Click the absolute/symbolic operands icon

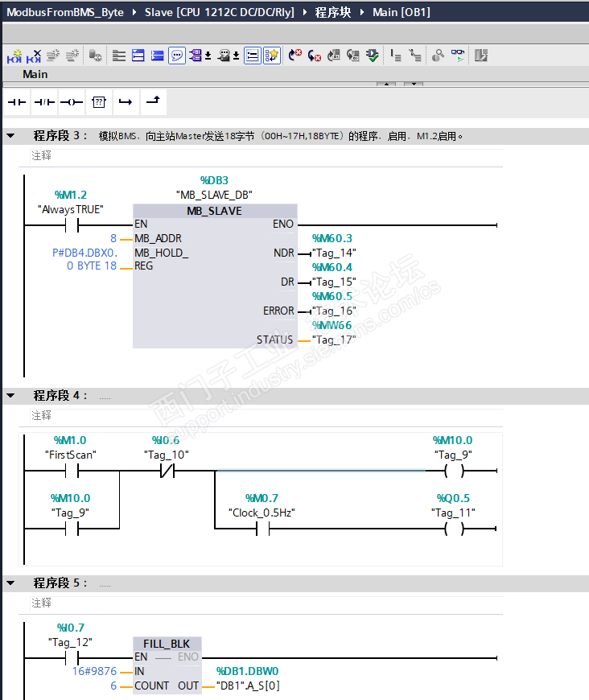click(196, 56)
